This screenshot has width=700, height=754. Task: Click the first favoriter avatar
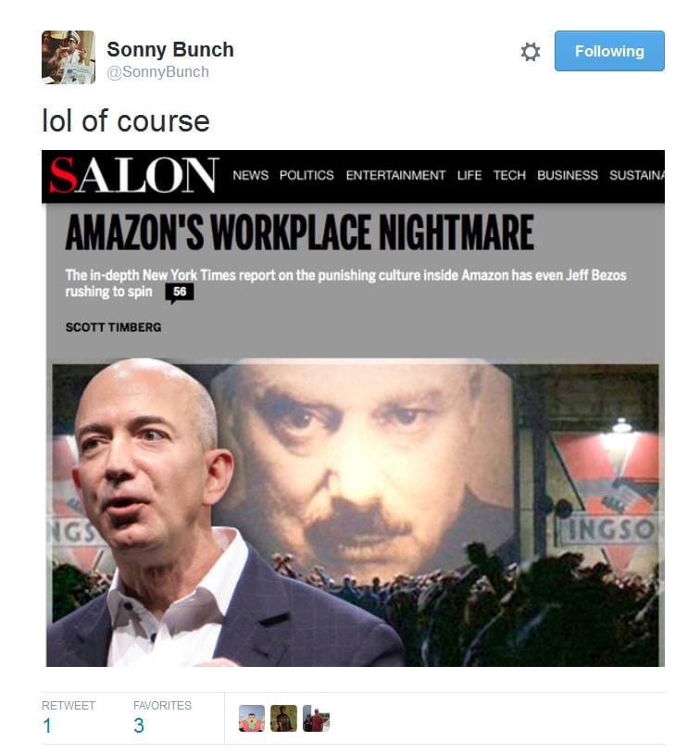coord(252,719)
